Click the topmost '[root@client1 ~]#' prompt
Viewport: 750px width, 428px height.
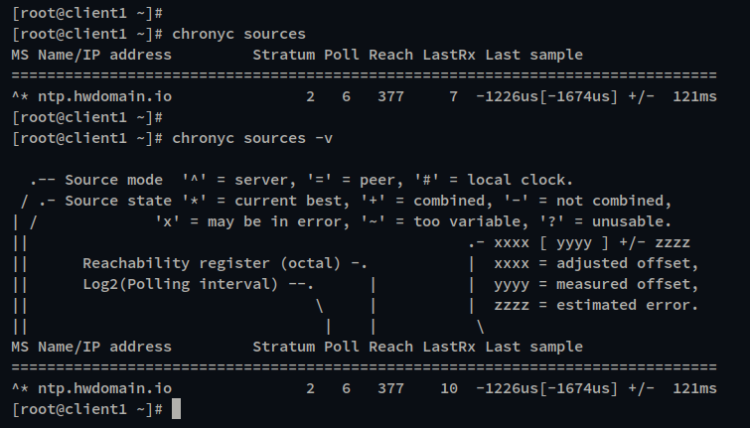tap(87, 13)
